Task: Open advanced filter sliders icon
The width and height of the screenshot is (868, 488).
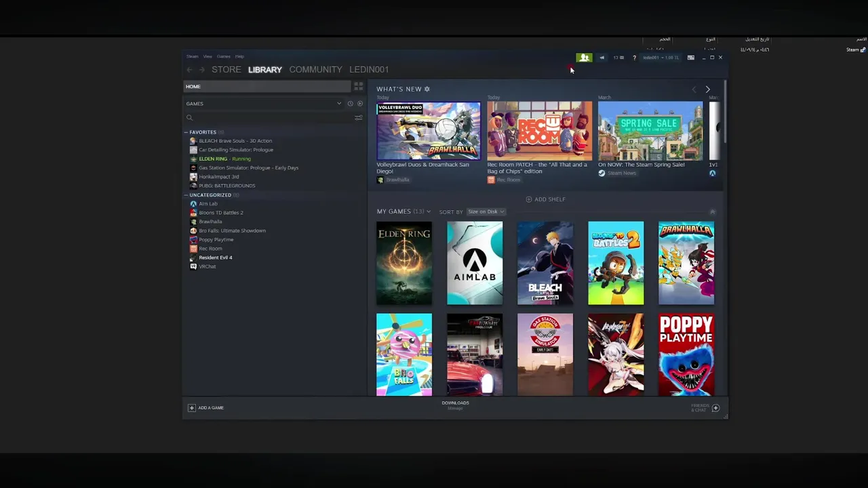Action: 358,118
